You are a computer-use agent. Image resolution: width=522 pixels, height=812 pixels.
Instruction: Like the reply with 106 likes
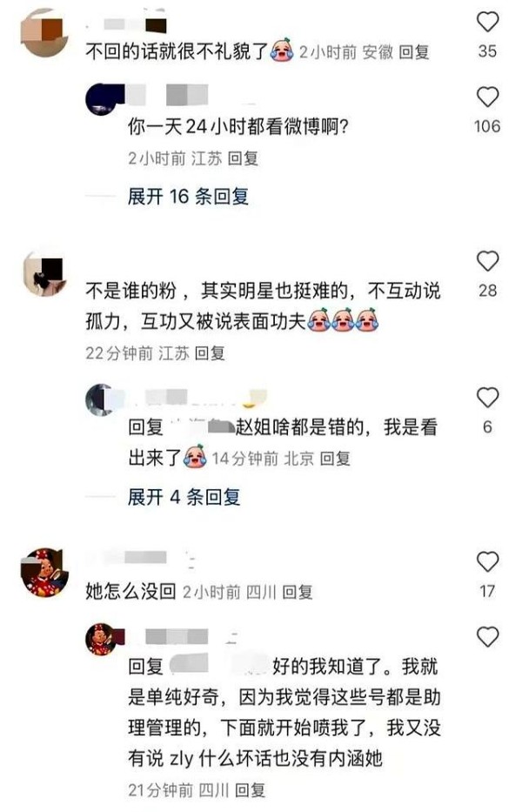click(487, 97)
